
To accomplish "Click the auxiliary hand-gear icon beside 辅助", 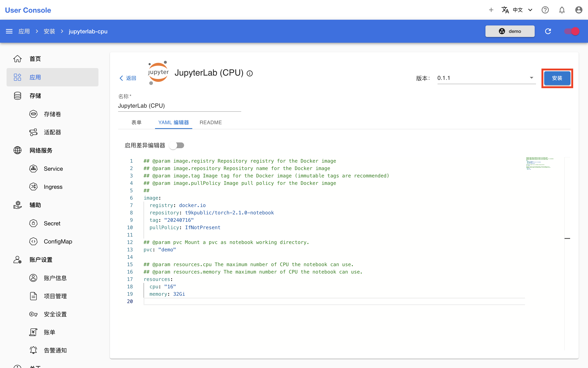I will 18,205.
